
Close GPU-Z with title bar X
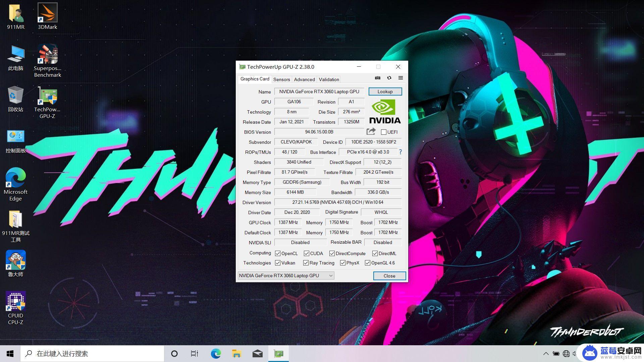pyautogui.click(x=398, y=67)
